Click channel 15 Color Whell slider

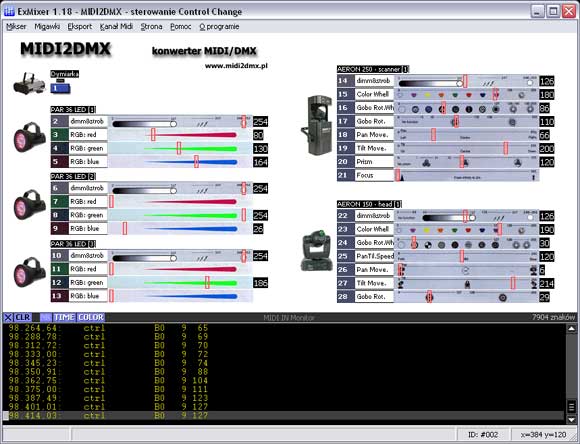[x=466, y=94]
